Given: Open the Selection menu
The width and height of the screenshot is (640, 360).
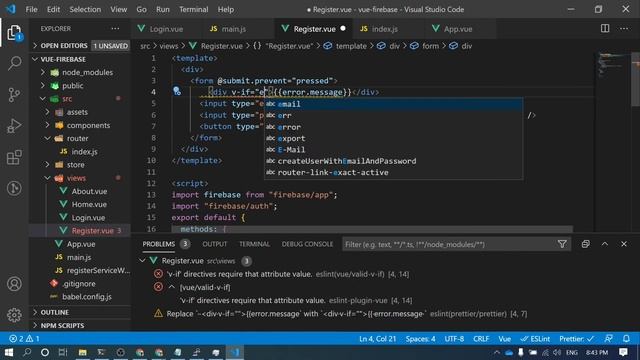Looking at the screenshot, I should tap(85, 9).
